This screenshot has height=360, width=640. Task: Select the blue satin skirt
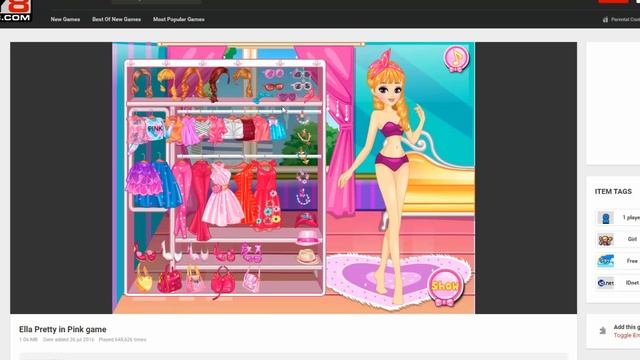tap(168, 184)
